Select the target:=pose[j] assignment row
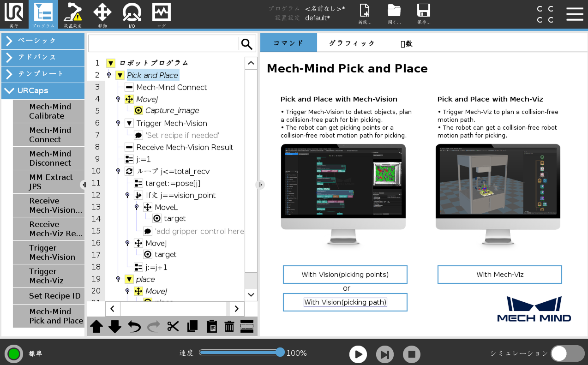 point(173,183)
